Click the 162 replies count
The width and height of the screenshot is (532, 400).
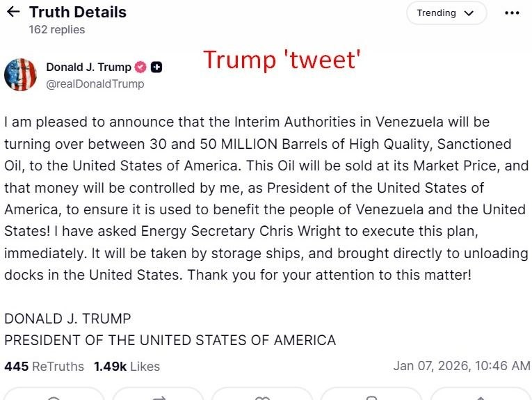(56, 29)
